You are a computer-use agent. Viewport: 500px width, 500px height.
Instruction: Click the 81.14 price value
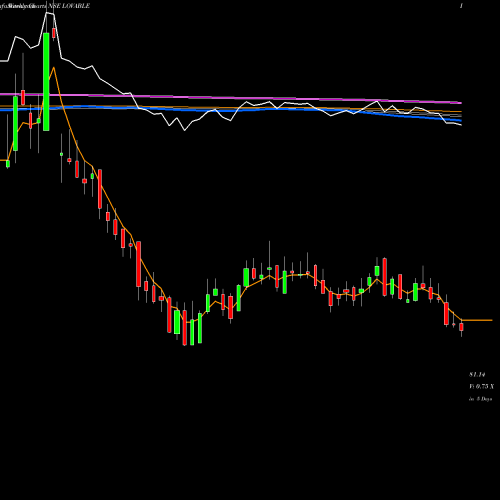coord(477,375)
